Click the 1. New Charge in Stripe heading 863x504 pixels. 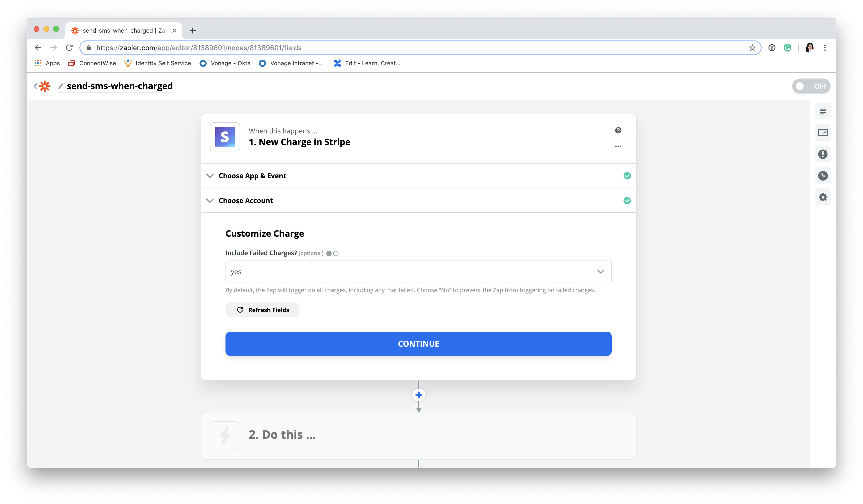pyautogui.click(x=299, y=142)
